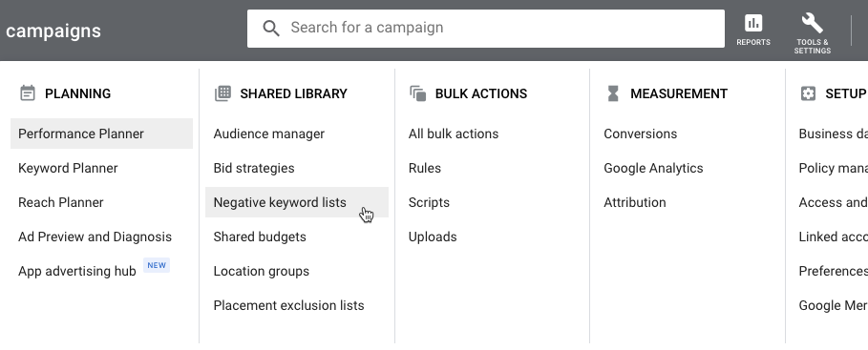
Task: Open the Reports icon
Action: [752, 24]
